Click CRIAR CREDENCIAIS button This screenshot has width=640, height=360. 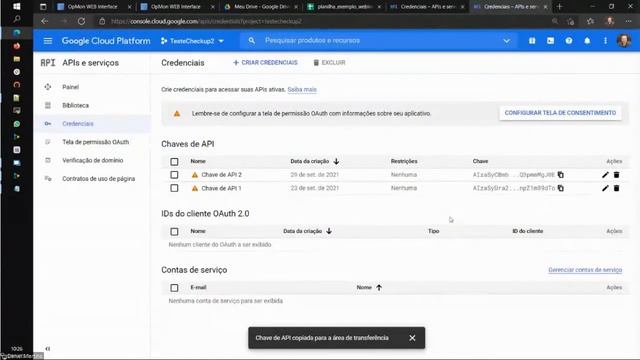[265, 62]
